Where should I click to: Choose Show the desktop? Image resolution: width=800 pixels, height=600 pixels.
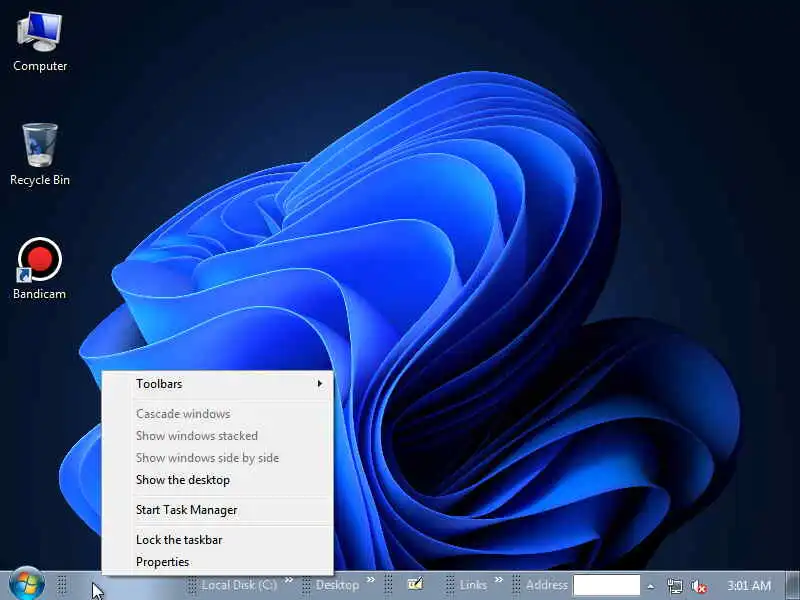click(218, 480)
